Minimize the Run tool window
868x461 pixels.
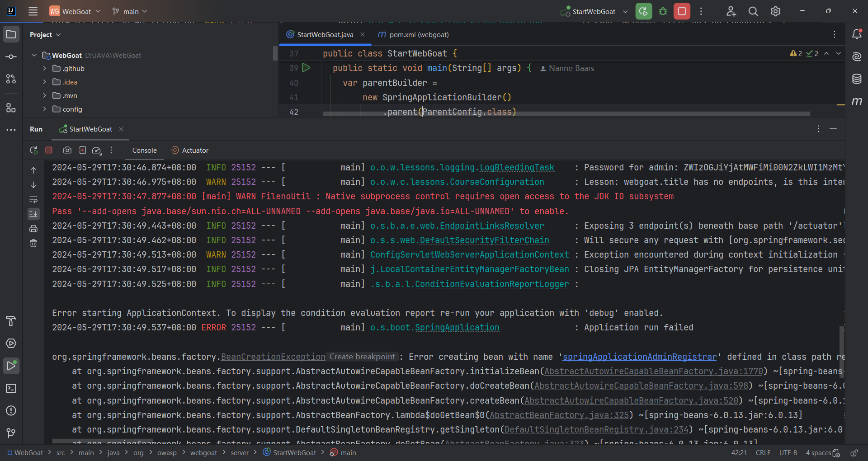[x=833, y=129]
